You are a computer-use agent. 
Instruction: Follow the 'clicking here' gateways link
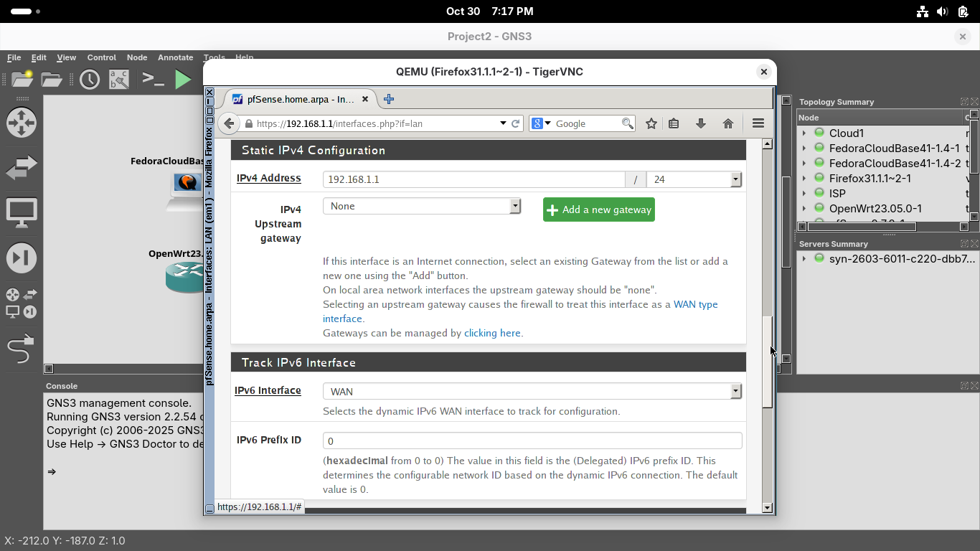click(492, 333)
